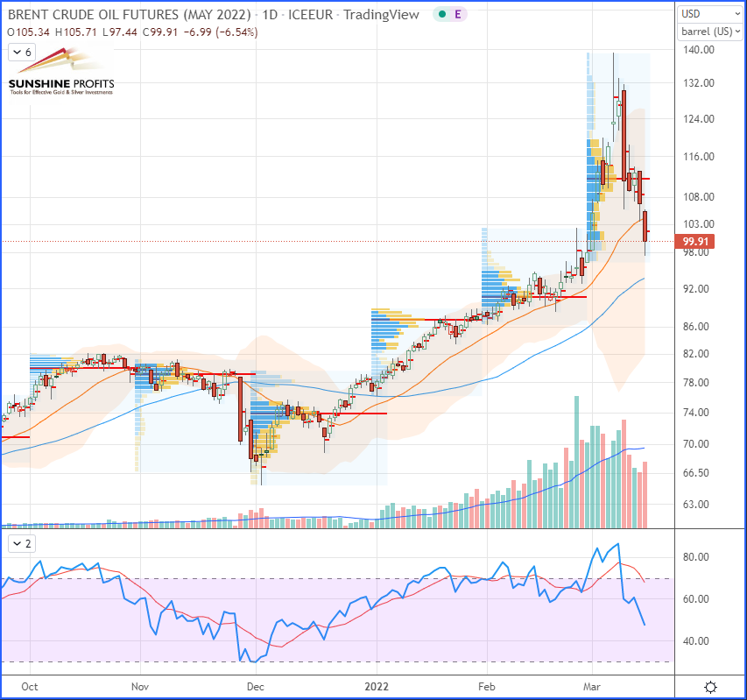Click the Oct label on time axis

(30, 686)
